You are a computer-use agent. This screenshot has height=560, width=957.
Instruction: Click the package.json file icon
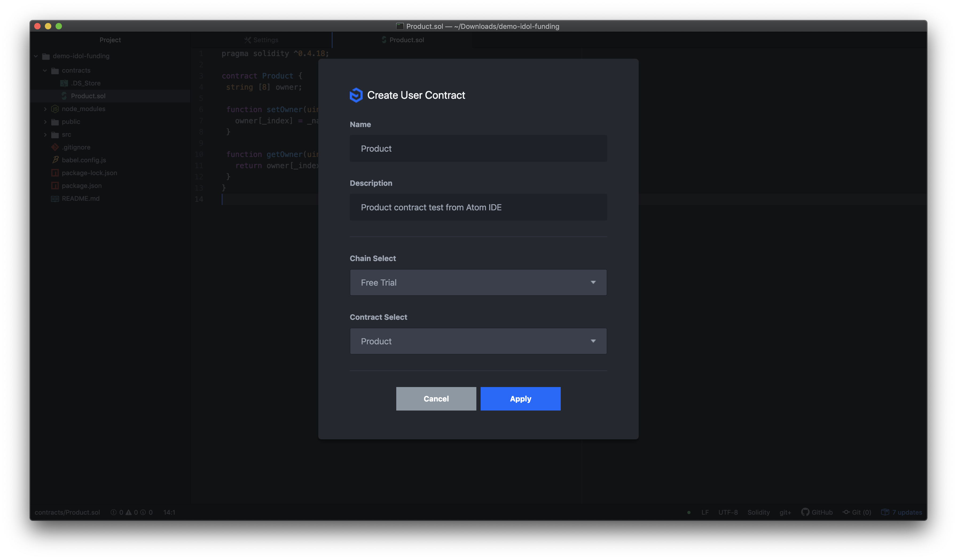(x=55, y=186)
